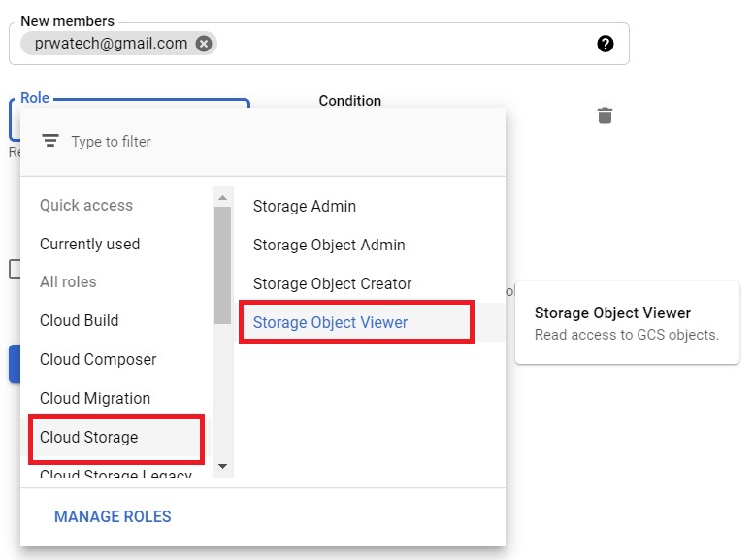Select Cloud Storage category
This screenshot has width=754, height=560.
(x=115, y=438)
